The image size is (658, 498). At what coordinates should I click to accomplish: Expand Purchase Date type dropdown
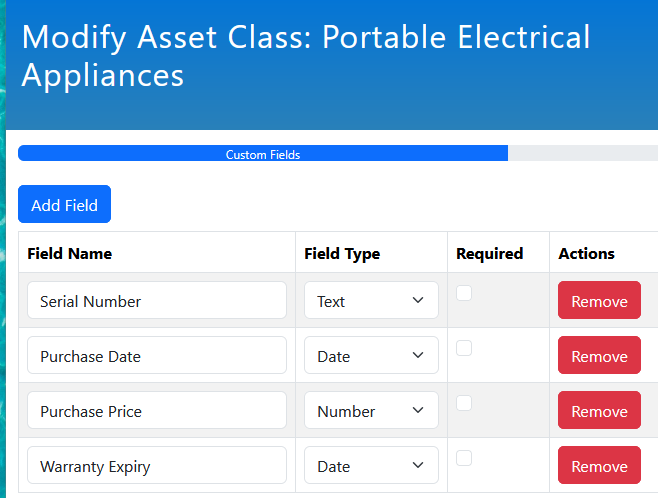[x=371, y=356]
